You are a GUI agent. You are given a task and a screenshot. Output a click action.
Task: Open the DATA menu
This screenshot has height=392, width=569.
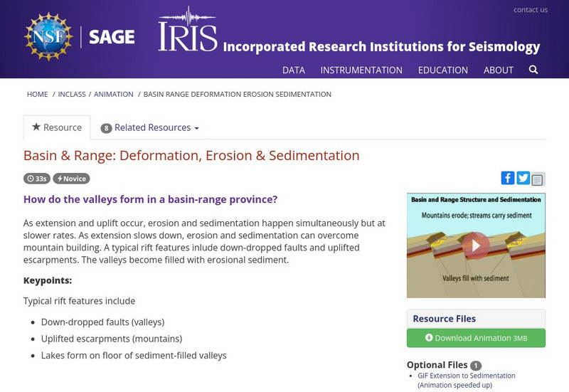click(294, 70)
